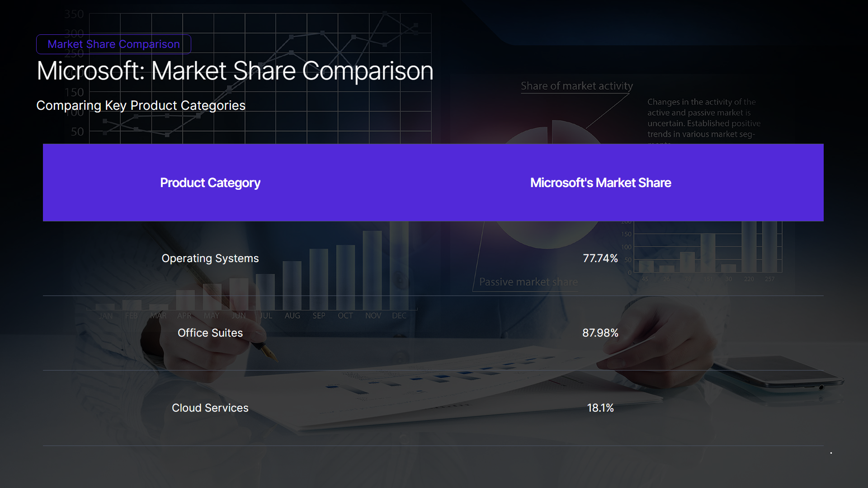Select the Operating Systems table cell
Image resolution: width=868 pixels, height=488 pixels.
[210, 258]
